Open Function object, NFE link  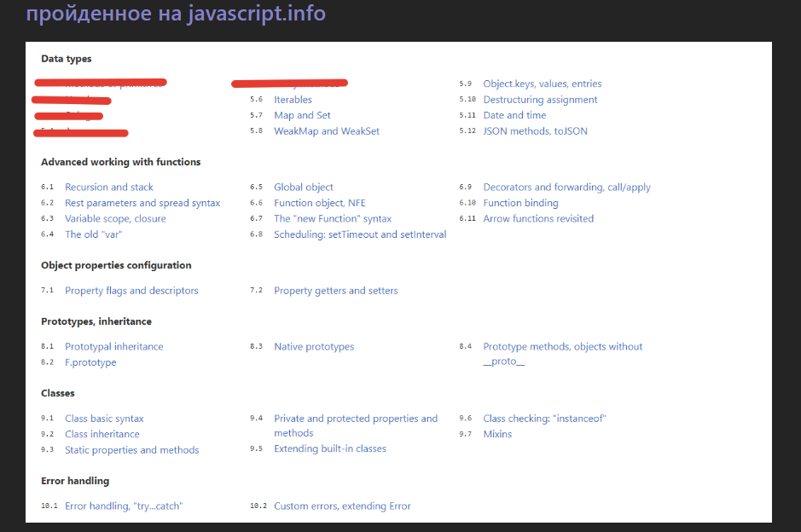point(320,203)
